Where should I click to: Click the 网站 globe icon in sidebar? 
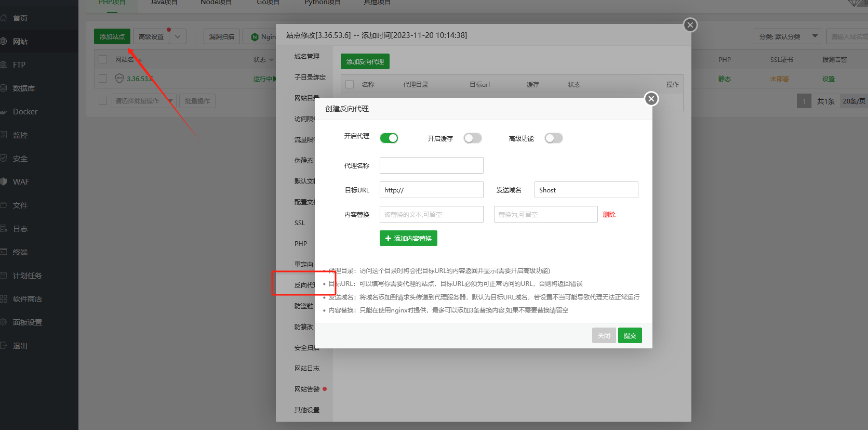coord(3,42)
